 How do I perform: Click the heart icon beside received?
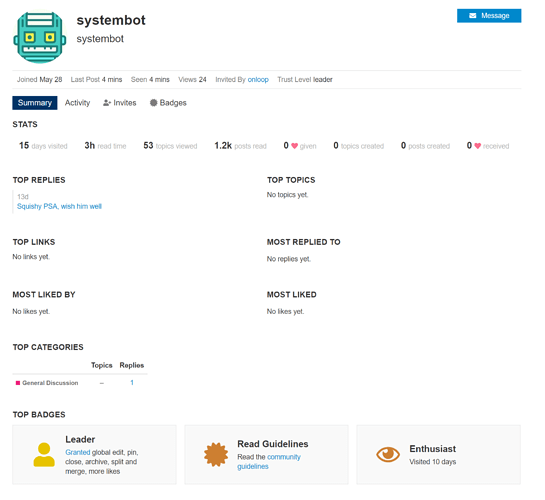(478, 146)
